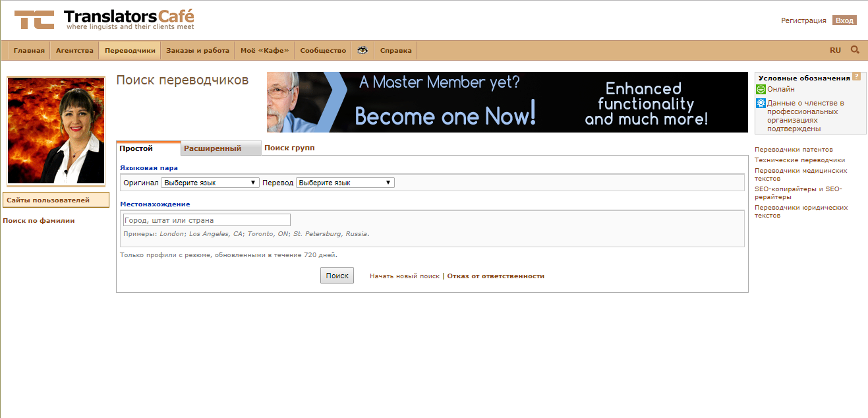The image size is (868, 418).
Task: Click the green Online status icon
Action: (x=761, y=89)
